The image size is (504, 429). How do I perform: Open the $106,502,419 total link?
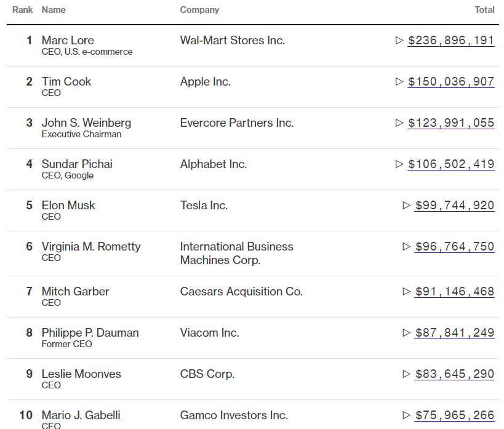pos(451,164)
